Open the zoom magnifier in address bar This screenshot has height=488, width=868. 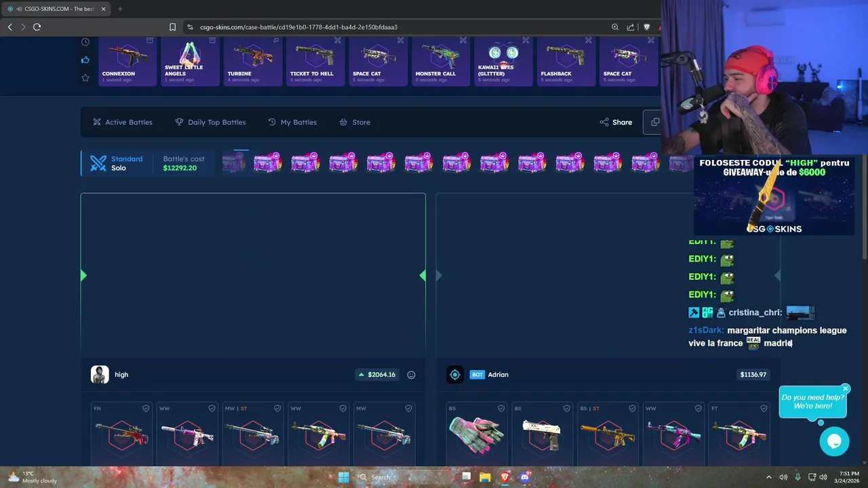(x=615, y=27)
